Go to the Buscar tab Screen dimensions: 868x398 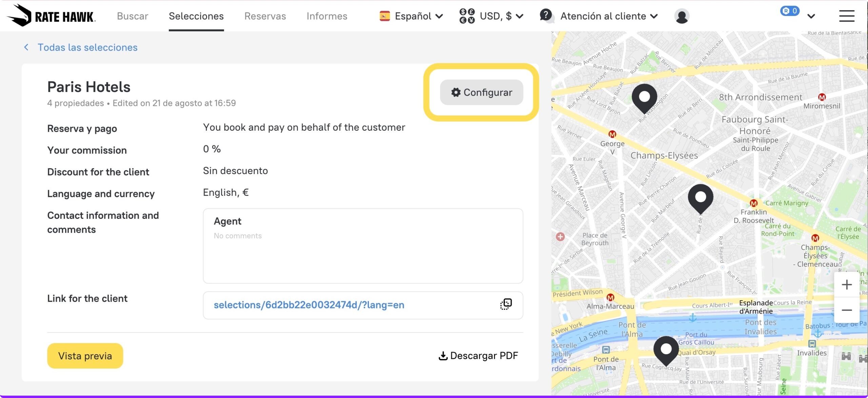(133, 16)
